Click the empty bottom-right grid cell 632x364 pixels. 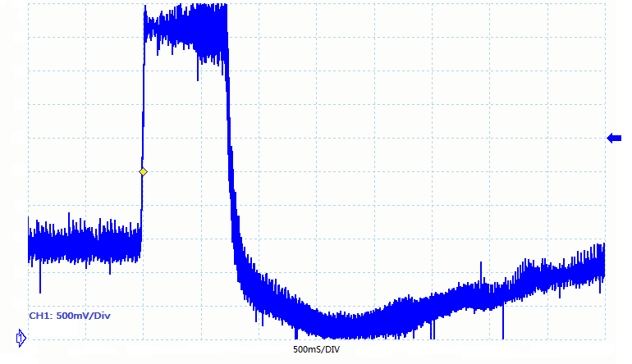(575, 321)
